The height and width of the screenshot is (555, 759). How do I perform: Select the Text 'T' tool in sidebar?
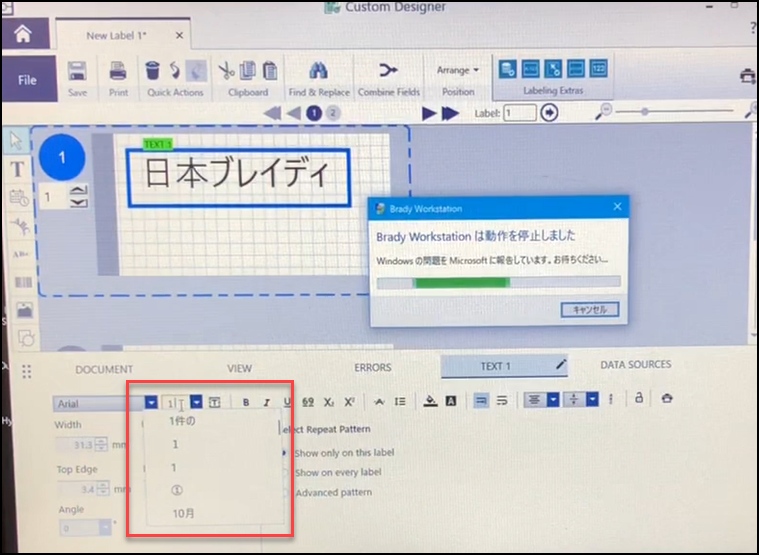click(17, 169)
